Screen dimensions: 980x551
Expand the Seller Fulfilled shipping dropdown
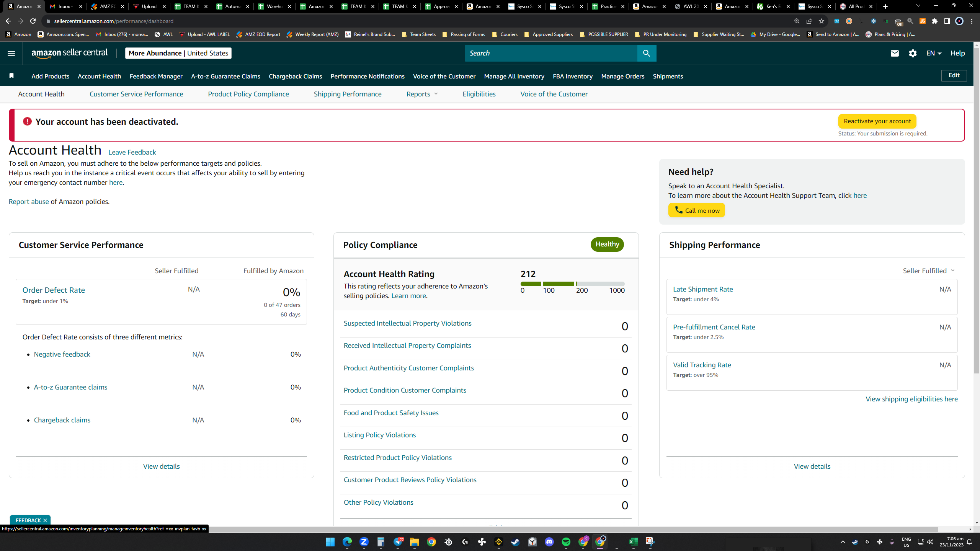929,271
